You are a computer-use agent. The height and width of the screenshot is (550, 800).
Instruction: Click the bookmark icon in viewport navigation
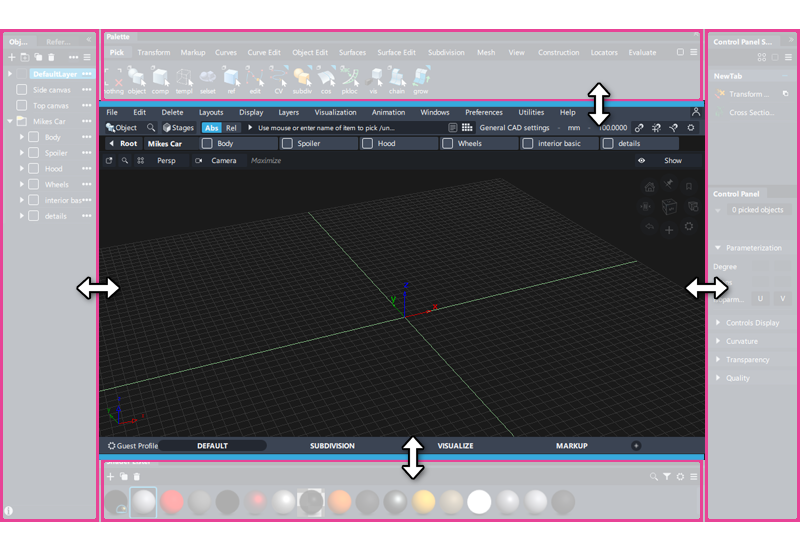point(689,186)
